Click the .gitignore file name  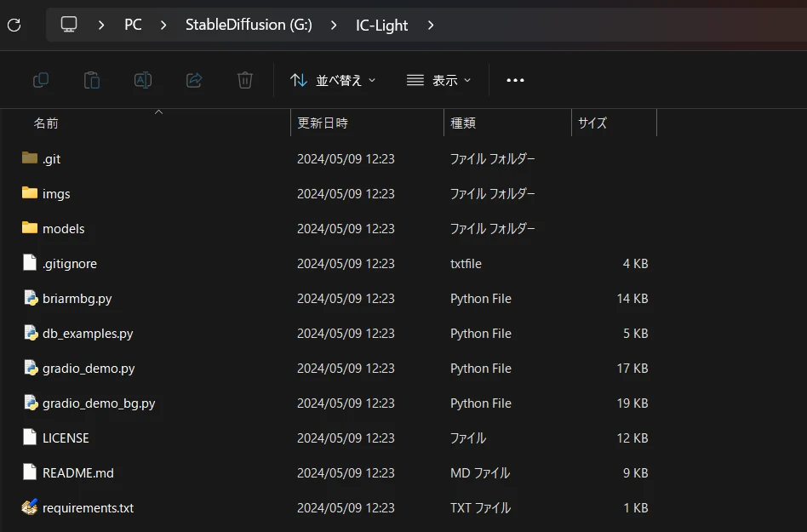pos(70,263)
